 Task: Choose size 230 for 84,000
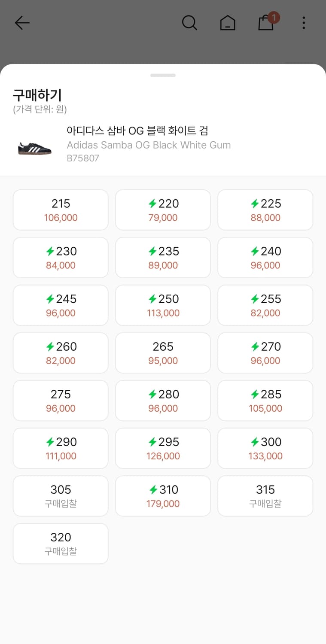pos(61,258)
